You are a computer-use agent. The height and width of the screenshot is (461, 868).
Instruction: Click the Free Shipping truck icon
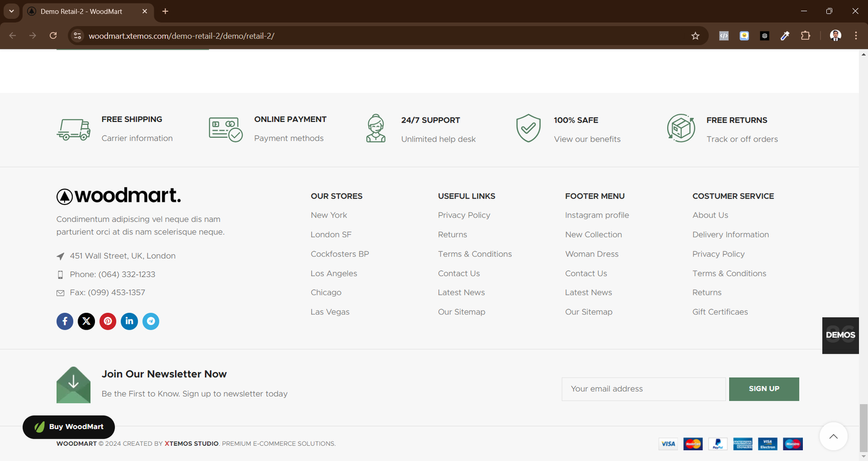point(74,129)
